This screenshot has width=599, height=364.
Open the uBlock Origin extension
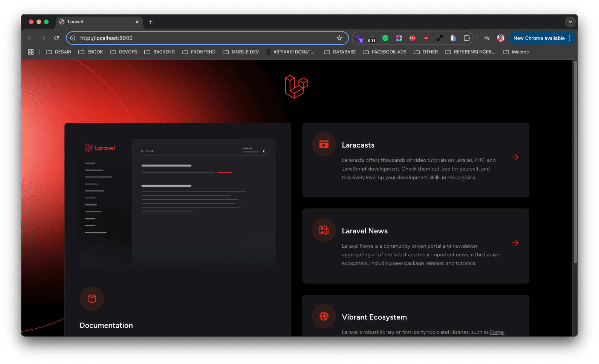pyautogui.click(x=426, y=38)
